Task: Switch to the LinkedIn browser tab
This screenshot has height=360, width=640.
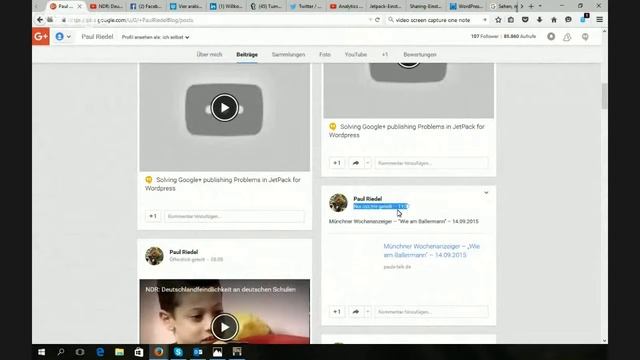Action: coord(227,6)
